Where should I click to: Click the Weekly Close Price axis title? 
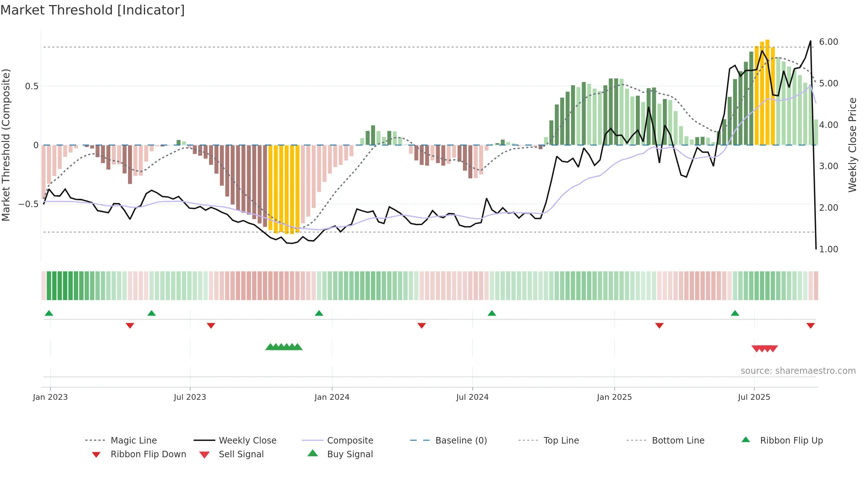tap(852, 145)
